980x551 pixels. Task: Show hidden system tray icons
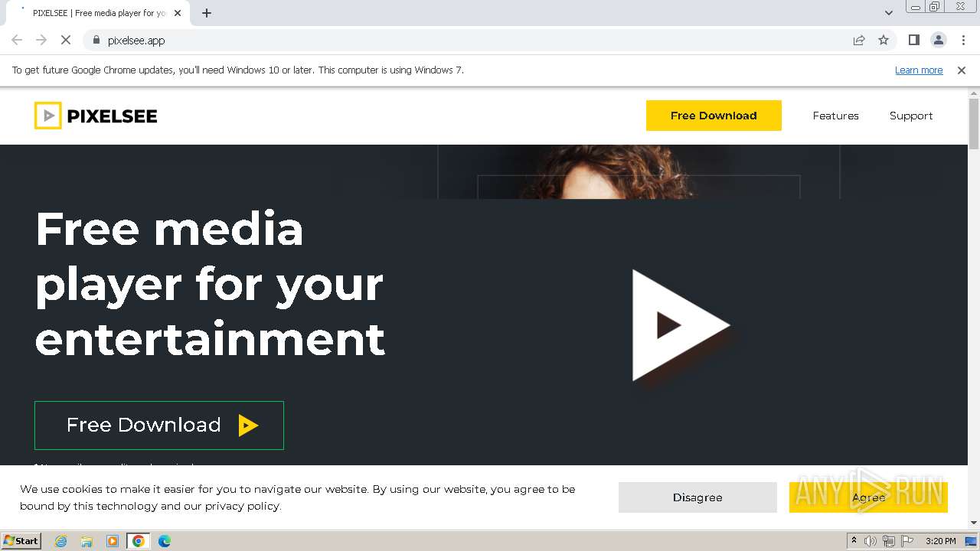coord(854,541)
